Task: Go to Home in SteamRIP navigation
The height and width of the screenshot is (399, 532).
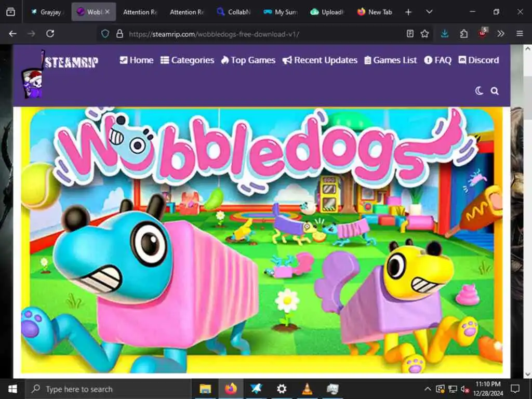Action: pos(137,60)
